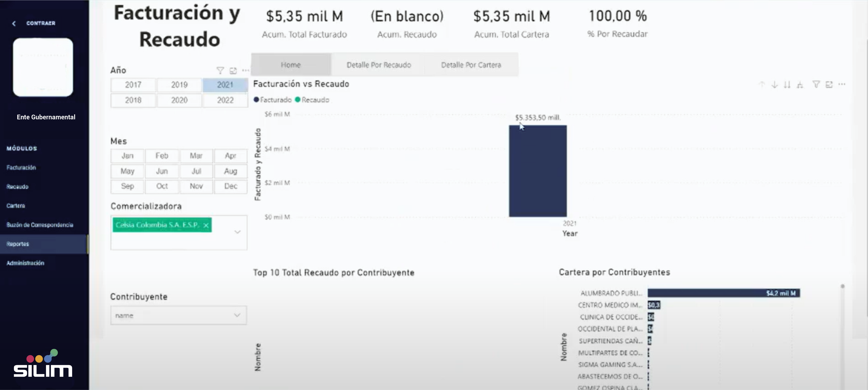Click the SILIM logo

click(x=43, y=363)
